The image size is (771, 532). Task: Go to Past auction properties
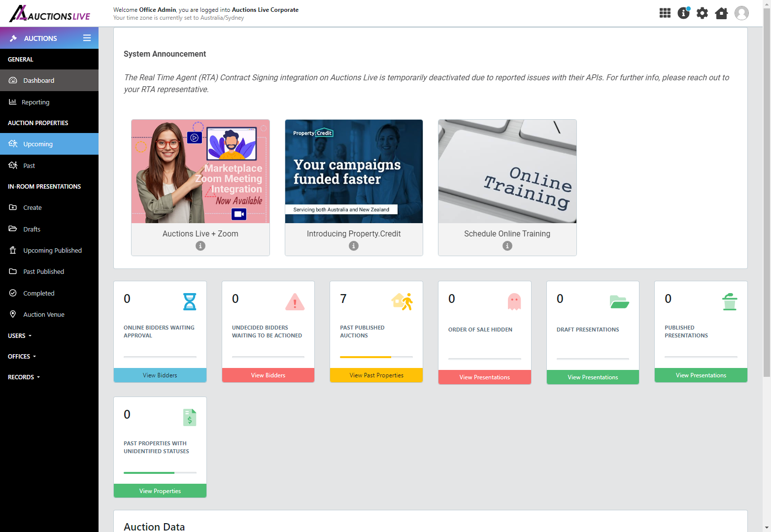(49, 166)
